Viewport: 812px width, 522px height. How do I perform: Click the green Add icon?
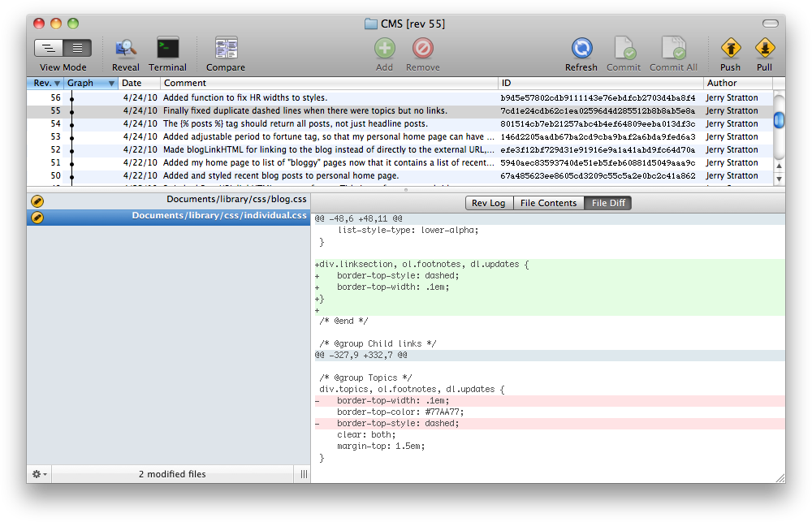click(384, 49)
